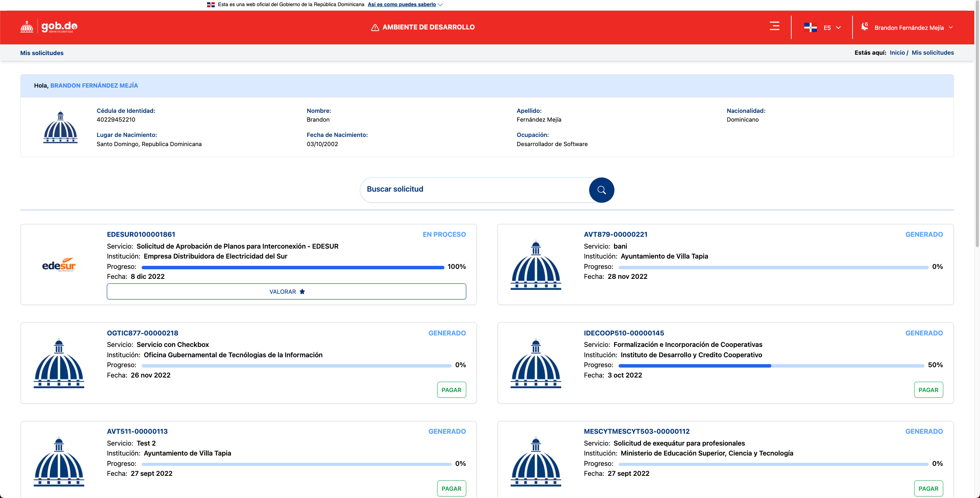
Task: Click PAGAR on OGTIC877-00000218 request
Action: (451, 390)
